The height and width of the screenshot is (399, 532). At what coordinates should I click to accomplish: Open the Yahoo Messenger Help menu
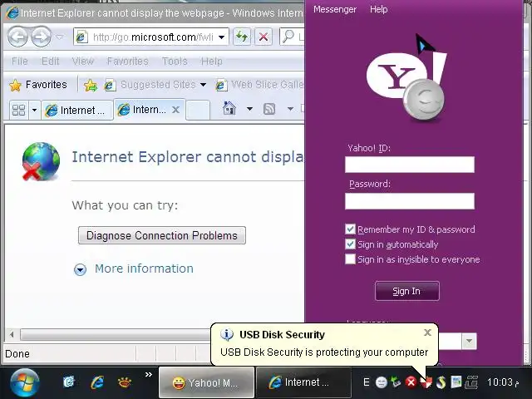(x=379, y=9)
